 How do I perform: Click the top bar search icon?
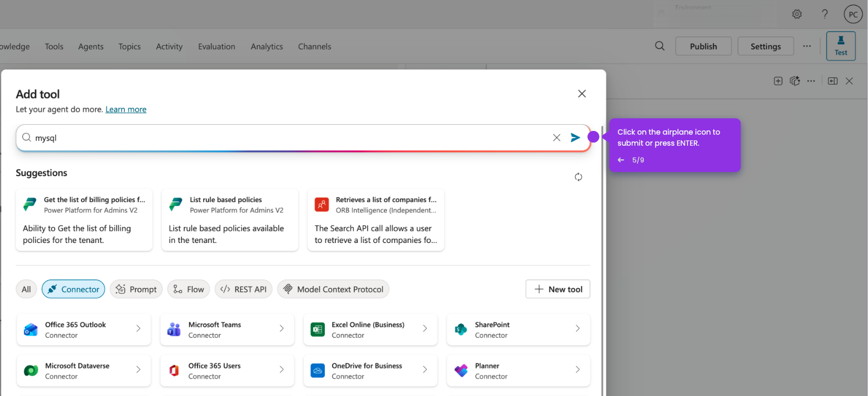[x=660, y=46]
